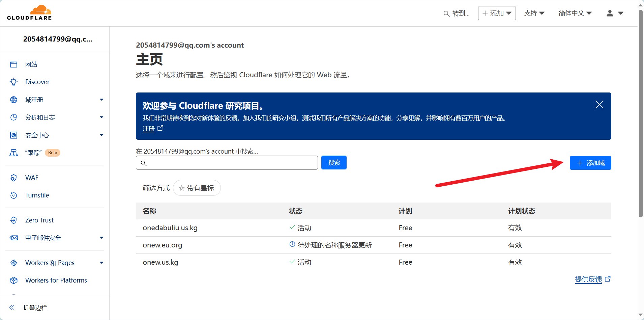Select the account name in the sidebar
The image size is (644, 320).
point(58,39)
